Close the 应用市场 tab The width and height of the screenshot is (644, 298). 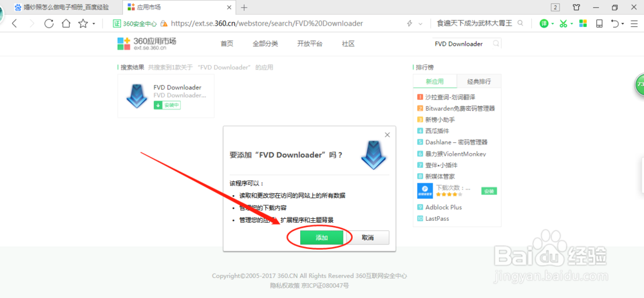pos(230,7)
